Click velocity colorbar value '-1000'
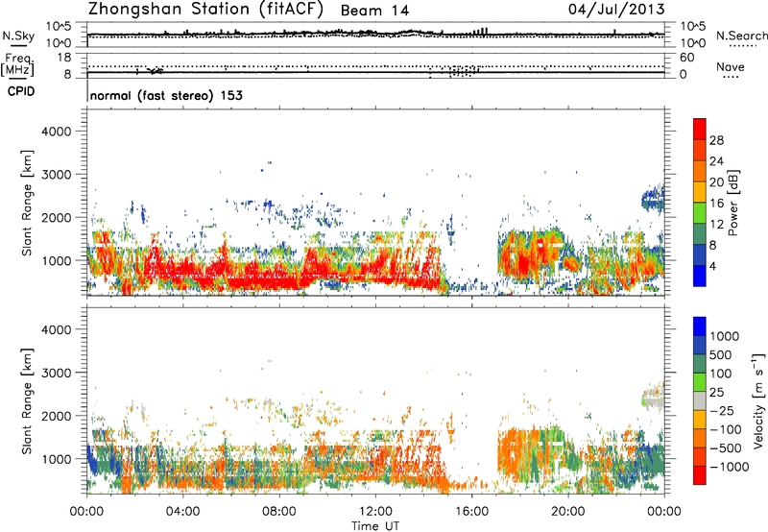Viewport: 768px width, 532px height. (x=729, y=467)
